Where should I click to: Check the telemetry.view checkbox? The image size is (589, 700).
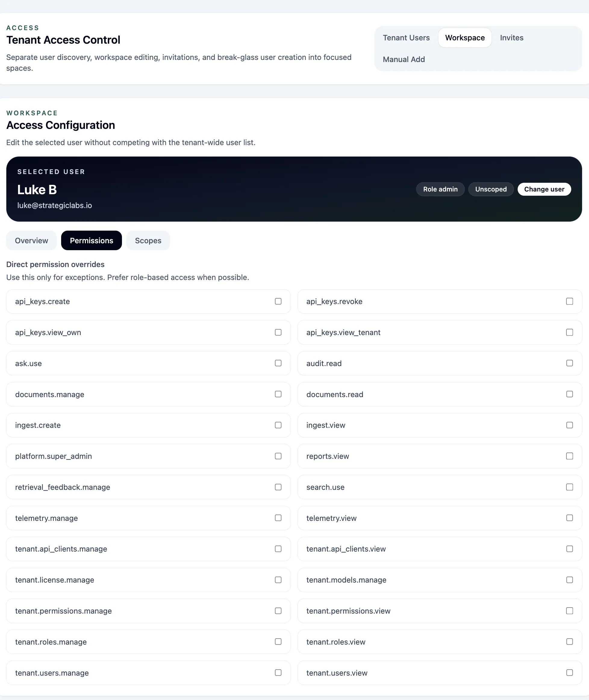click(x=569, y=518)
